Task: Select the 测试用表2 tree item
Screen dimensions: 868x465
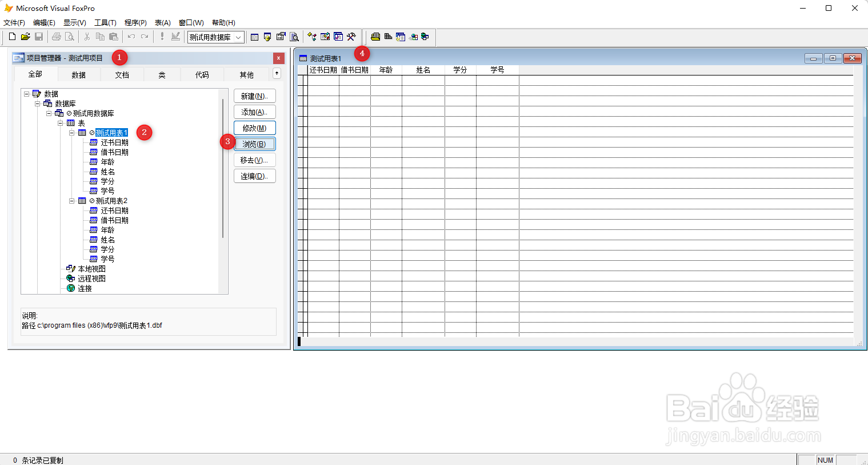Action: [x=111, y=200]
